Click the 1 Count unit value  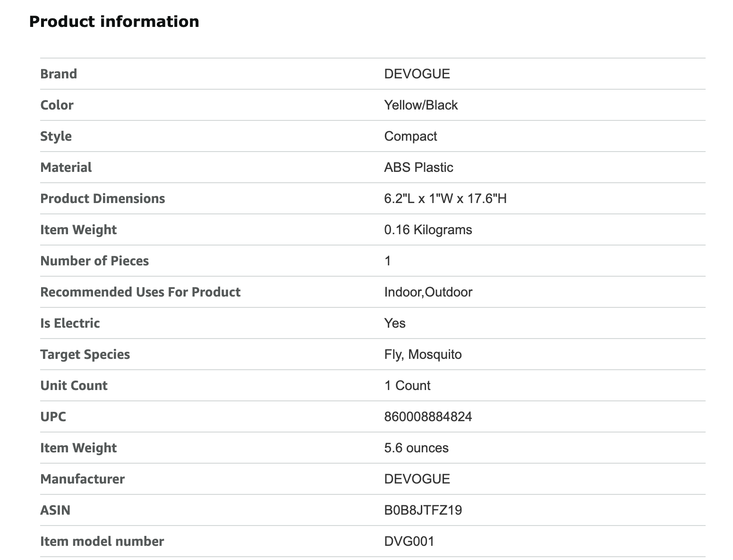point(407,385)
